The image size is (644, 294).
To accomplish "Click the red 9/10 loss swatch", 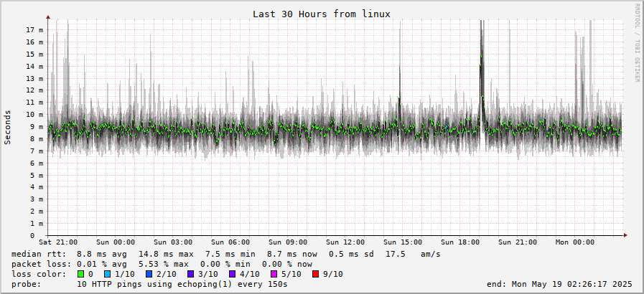I will point(315,274).
